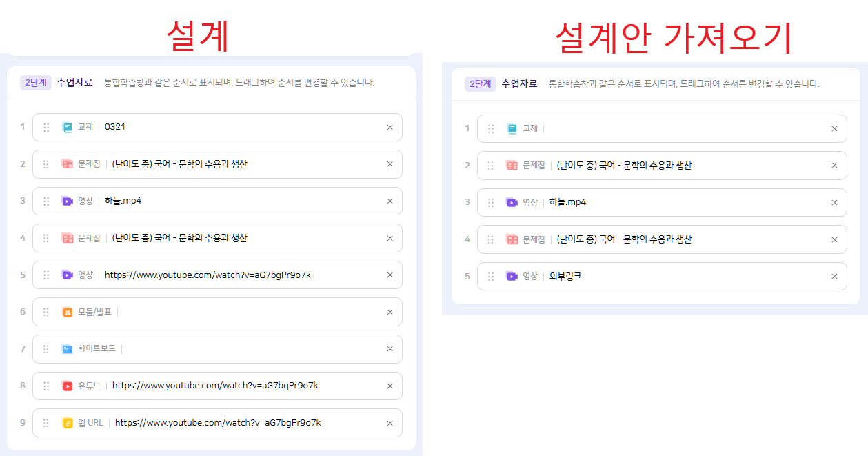Click the 교재 book icon beside 0321
Viewport: 868px width, 456px height.
tap(67, 127)
